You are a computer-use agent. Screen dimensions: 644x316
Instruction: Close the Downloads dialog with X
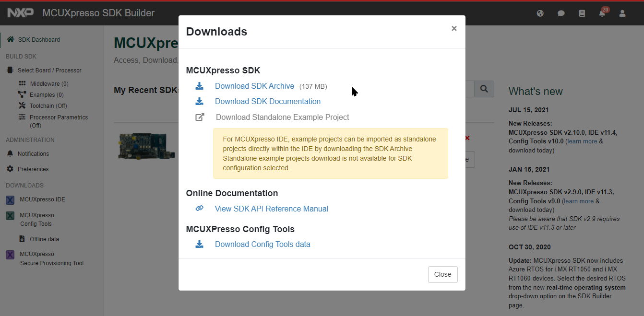point(454,28)
